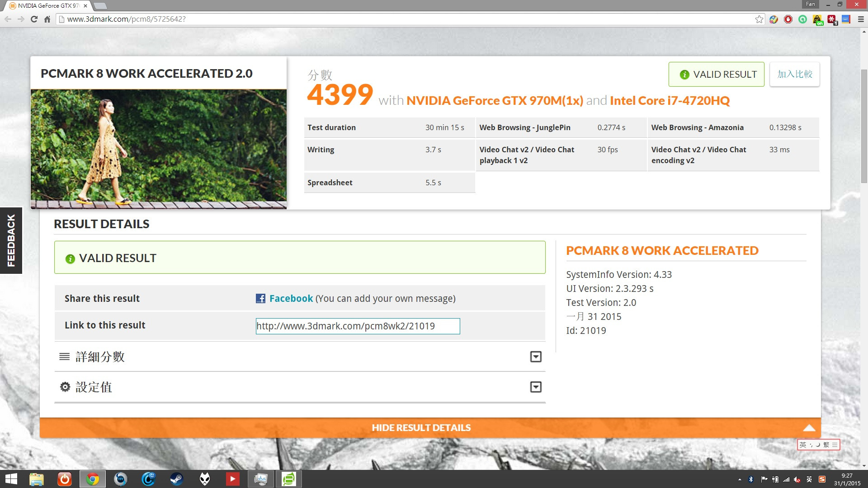Image resolution: width=868 pixels, height=488 pixels.
Task: Open the Windows Start menu
Action: [x=11, y=479]
